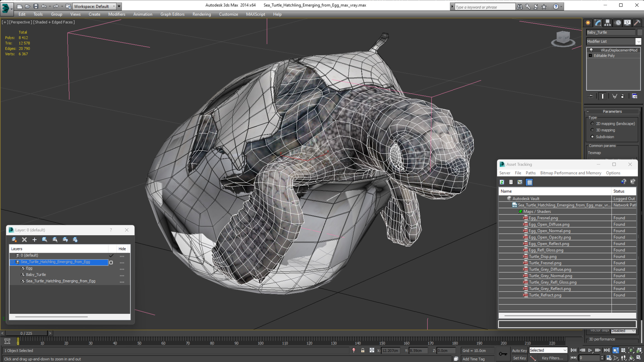Open the Rendering menu

point(202,14)
